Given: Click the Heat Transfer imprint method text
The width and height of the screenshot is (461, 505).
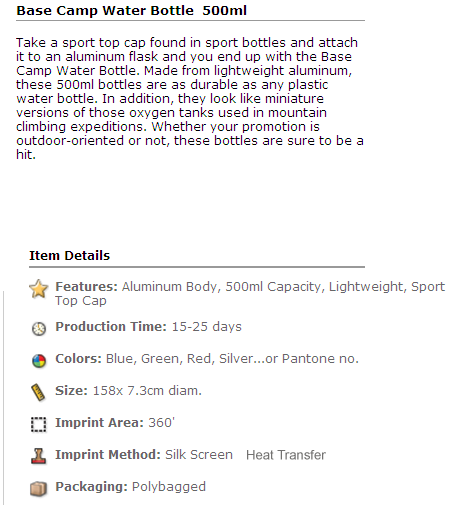Looking at the screenshot, I should tap(286, 455).
